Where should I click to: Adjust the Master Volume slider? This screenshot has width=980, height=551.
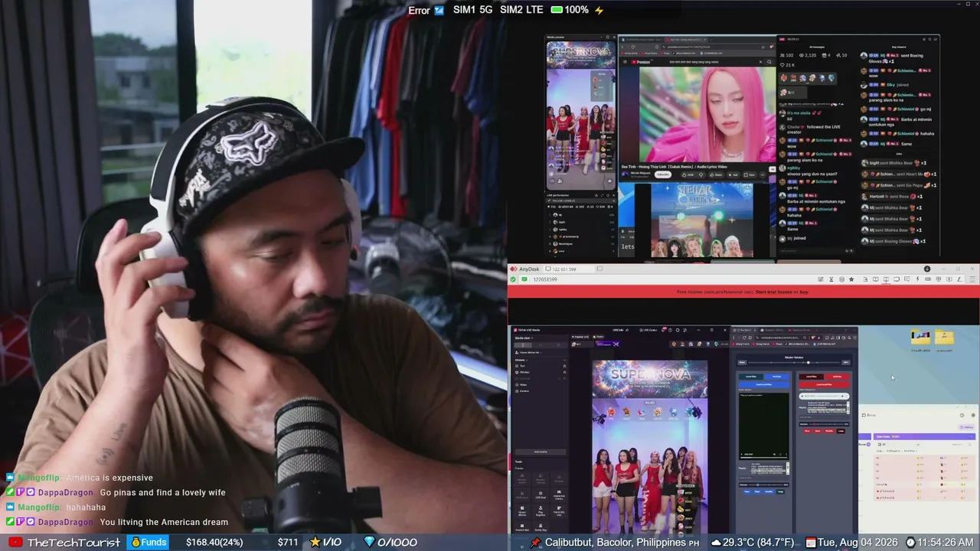(792, 362)
